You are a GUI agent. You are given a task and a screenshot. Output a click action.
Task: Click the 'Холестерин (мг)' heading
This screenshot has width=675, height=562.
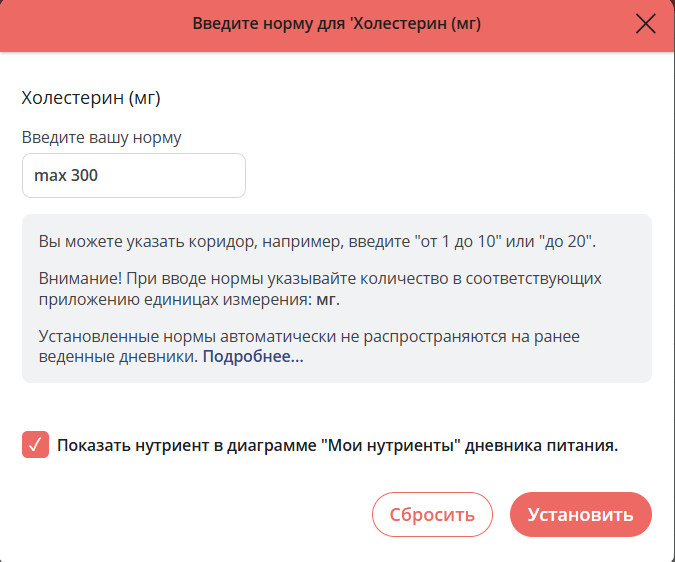coord(91,98)
